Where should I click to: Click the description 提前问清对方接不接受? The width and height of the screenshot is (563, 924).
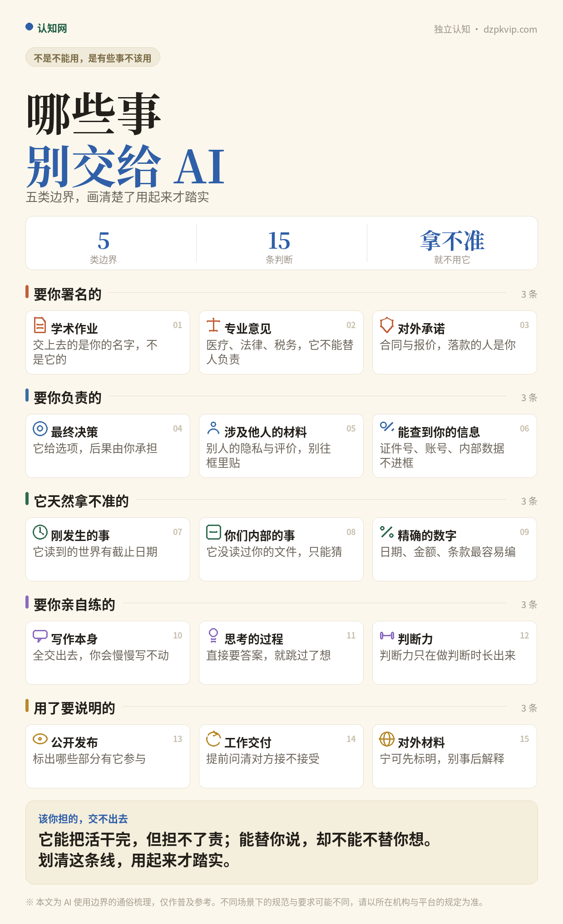(x=263, y=759)
